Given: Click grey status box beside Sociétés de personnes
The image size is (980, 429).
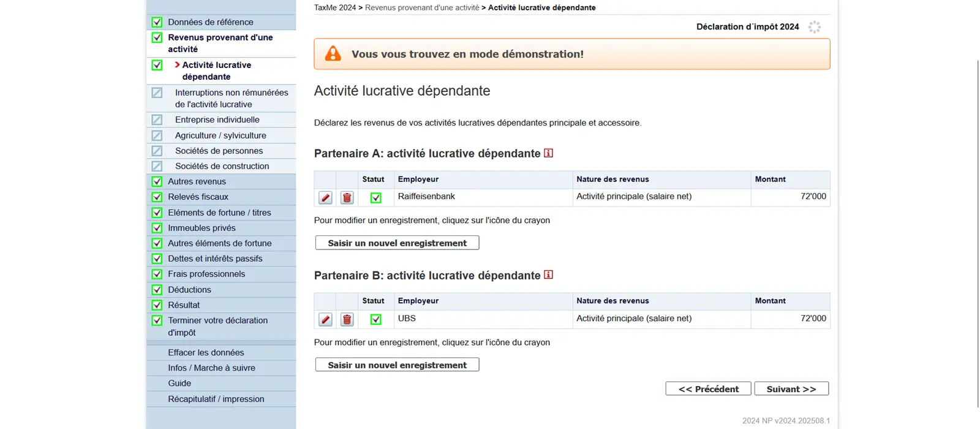Looking at the screenshot, I should (157, 151).
